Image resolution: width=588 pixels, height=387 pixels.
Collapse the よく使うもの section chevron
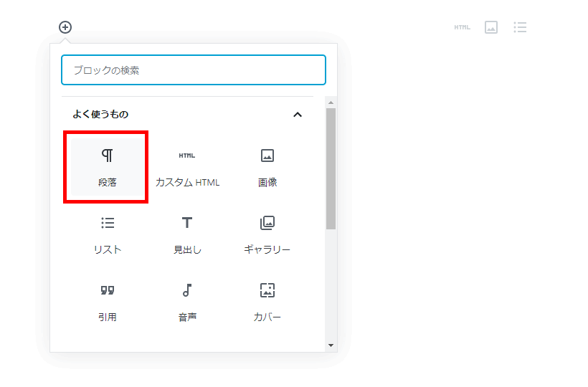(298, 115)
